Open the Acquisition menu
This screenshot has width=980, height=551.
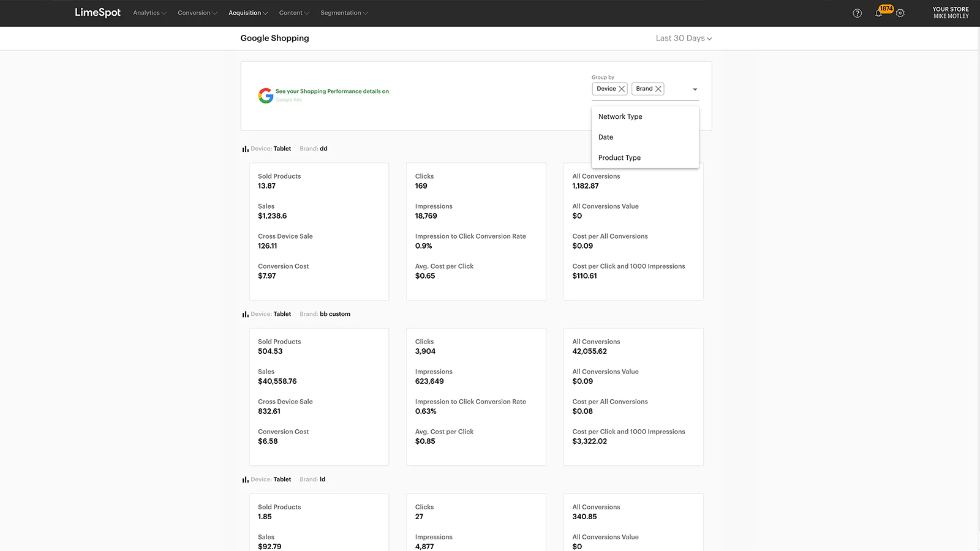coord(248,13)
